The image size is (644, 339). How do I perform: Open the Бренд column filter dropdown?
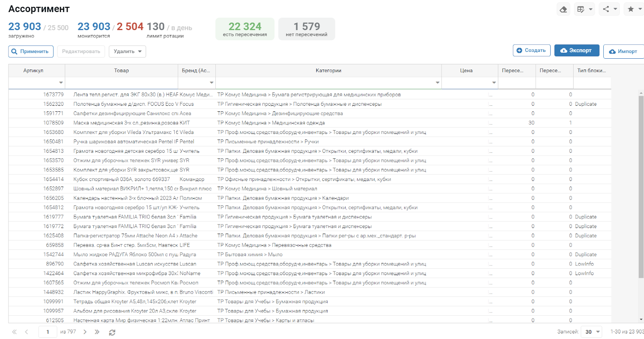tap(211, 82)
